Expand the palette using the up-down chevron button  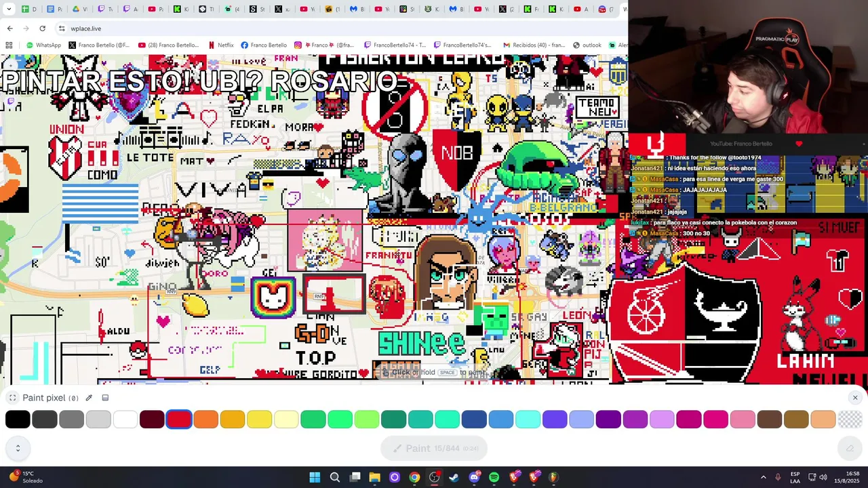point(18,448)
